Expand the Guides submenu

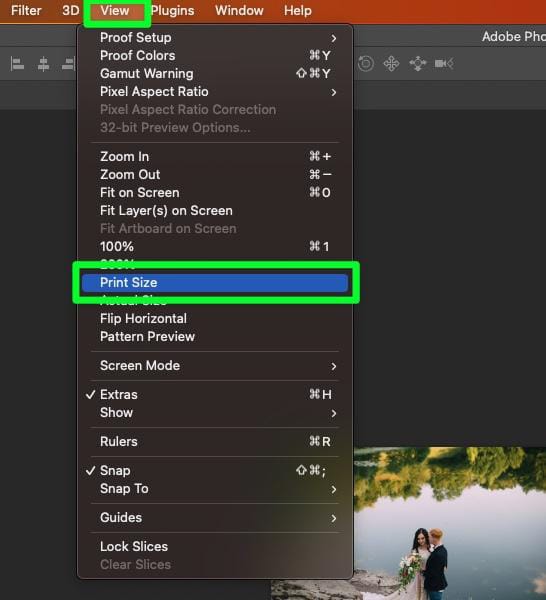coord(215,518)
